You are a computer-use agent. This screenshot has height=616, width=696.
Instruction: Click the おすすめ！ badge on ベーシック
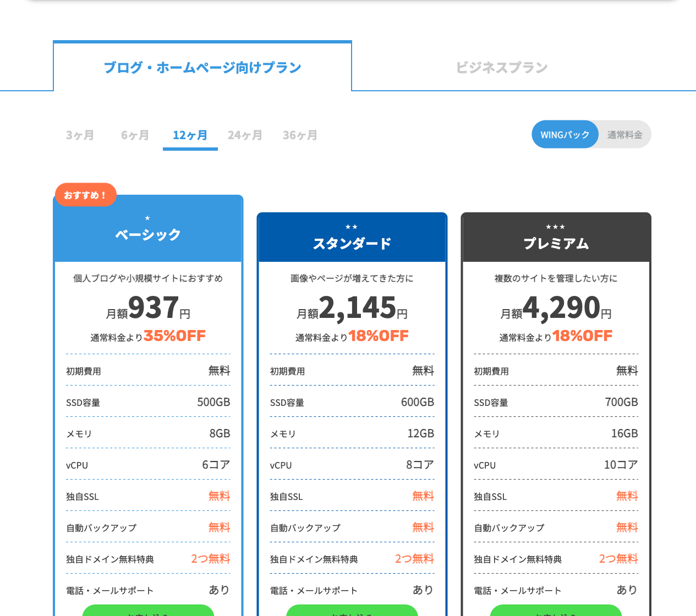86,195
